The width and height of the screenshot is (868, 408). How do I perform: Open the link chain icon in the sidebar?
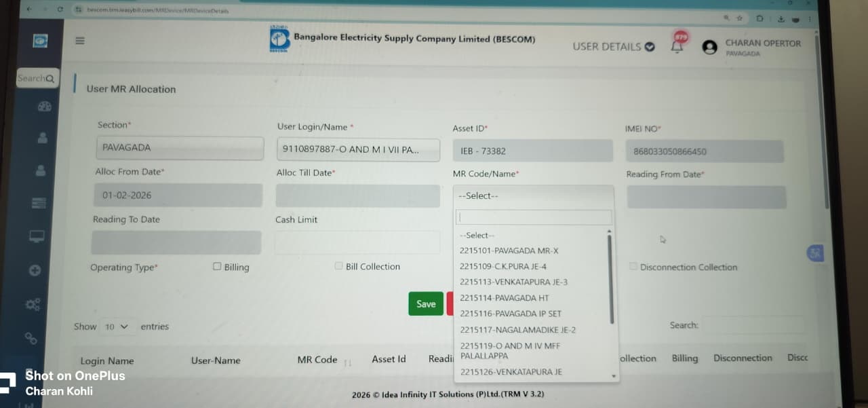click(x=31, y=337)
